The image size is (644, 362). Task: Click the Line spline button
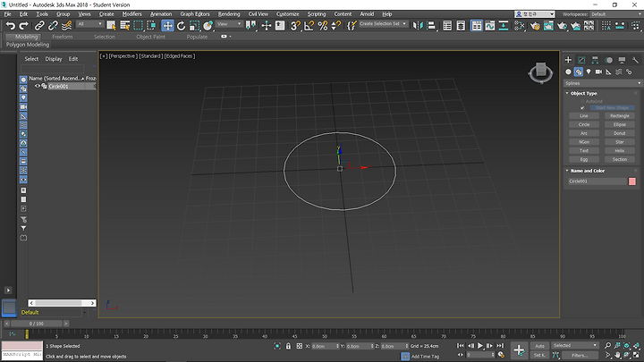click(584, 115)
